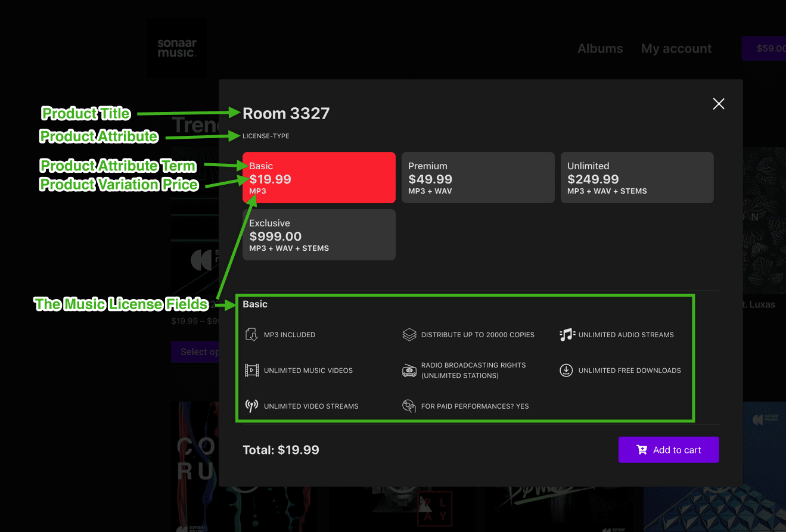
Task: Click the purple $59.00 cart button
Action: (x=764, y=48)
